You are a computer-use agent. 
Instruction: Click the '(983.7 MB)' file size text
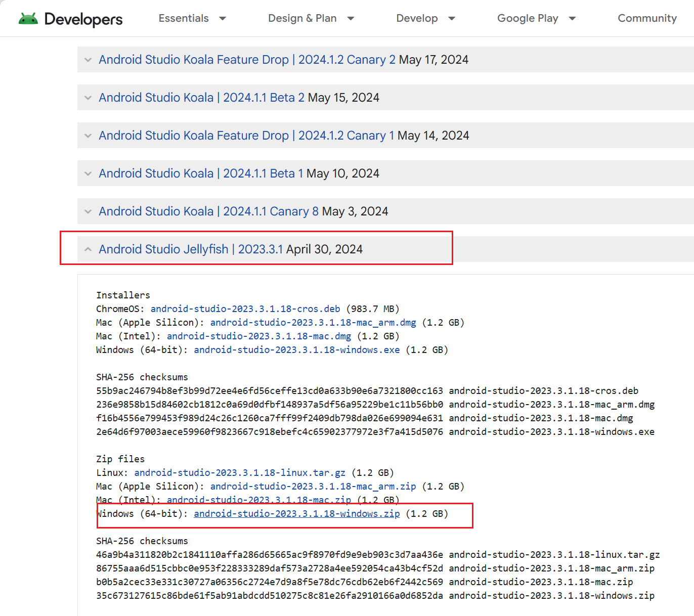pyautogui.click(x=373, y=309)
